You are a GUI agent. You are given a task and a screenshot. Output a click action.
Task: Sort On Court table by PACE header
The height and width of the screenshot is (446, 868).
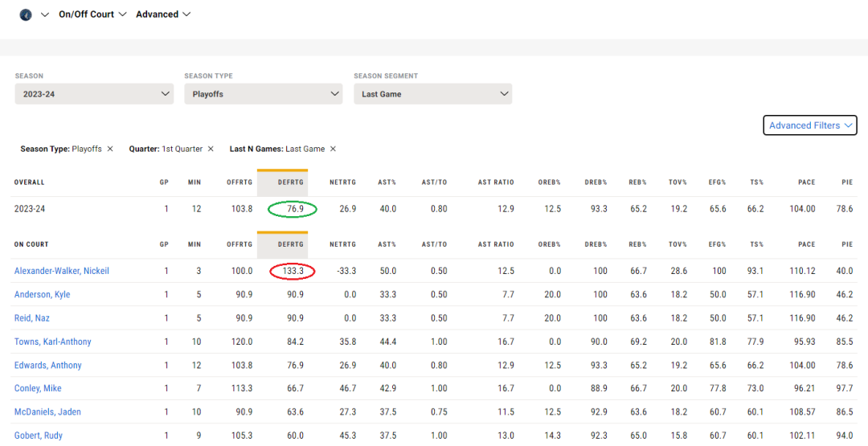click(807, 244)
